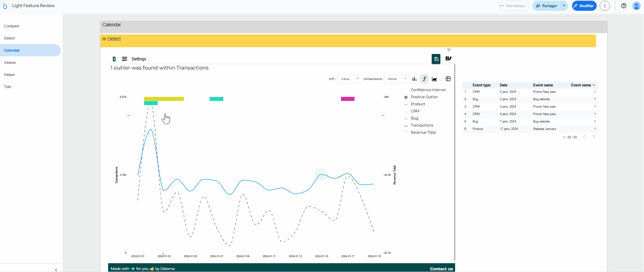Image resolution: width=644 pixels, height=272 pixels.
Task: Open the Assess page in sidebar
Action: (10, 62)
